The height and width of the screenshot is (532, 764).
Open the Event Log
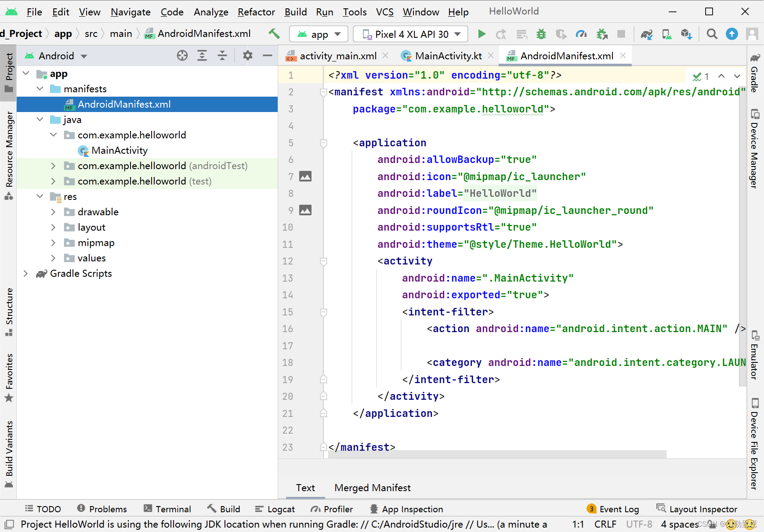(x=613, y=509)
